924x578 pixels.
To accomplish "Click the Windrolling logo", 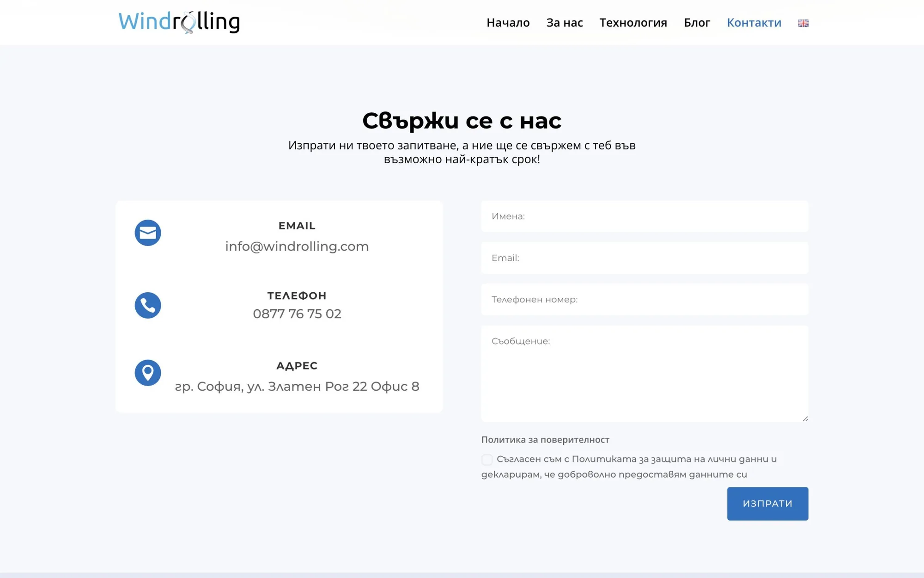I will click(179, 22).
